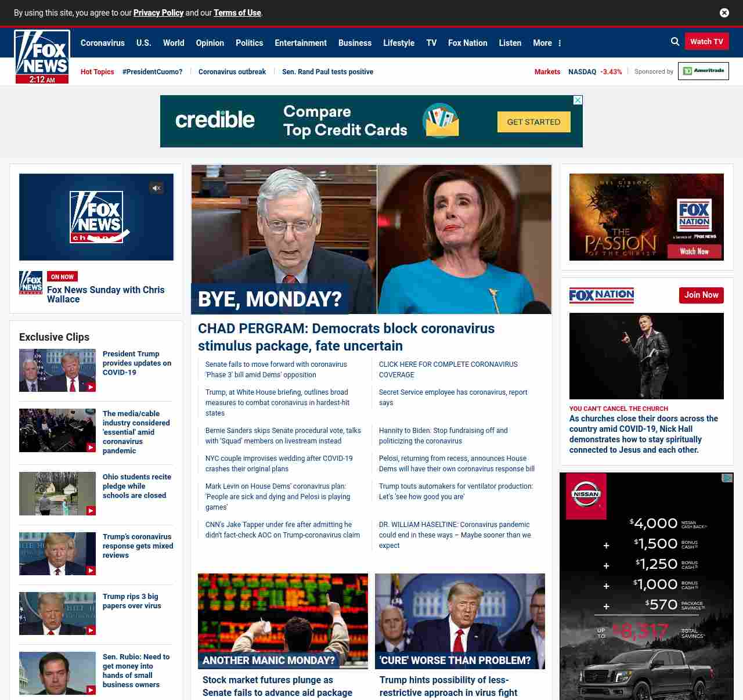This screenshot has height=700, width=743.
Task: Dismiss the privacy policy notice banner
Action: point(724,13)
